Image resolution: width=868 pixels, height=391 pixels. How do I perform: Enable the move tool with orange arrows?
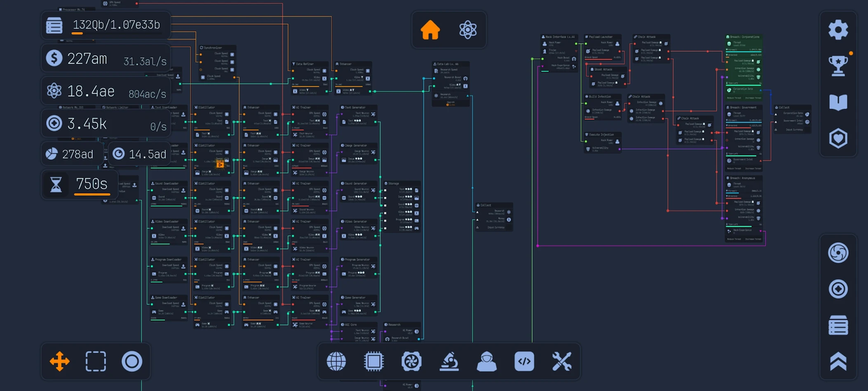[59, 360]
